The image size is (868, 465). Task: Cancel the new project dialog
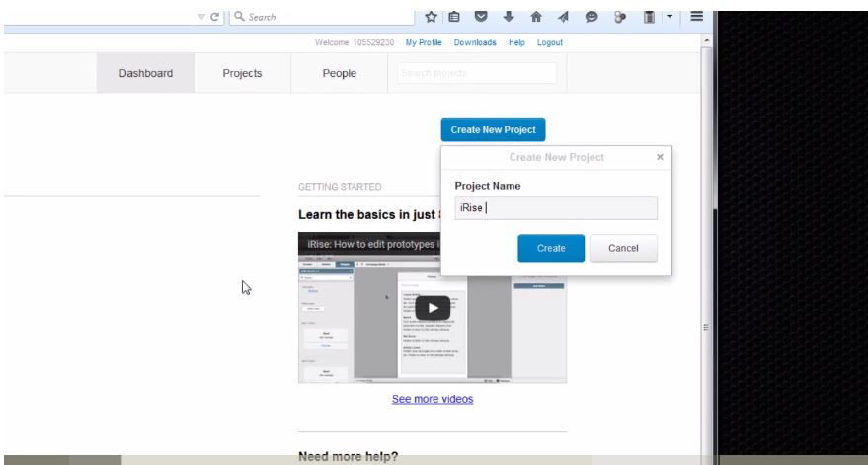[x=623, y=248]
